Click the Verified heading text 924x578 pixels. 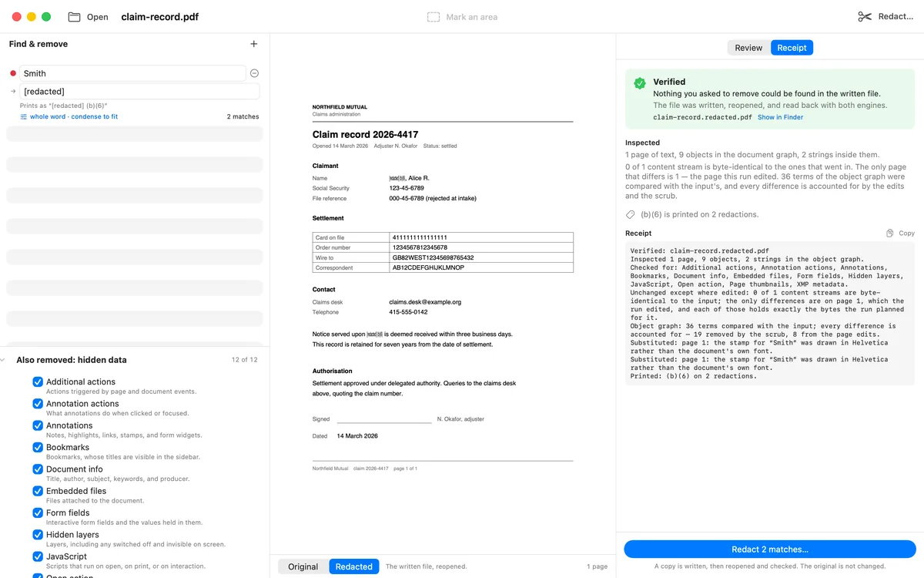(x=669, y=82)
